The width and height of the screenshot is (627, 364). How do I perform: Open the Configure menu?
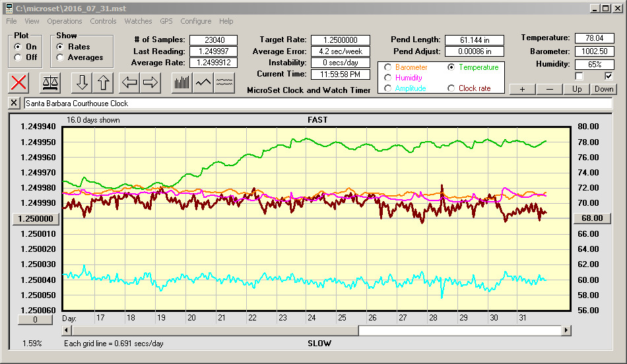point(195,21)
